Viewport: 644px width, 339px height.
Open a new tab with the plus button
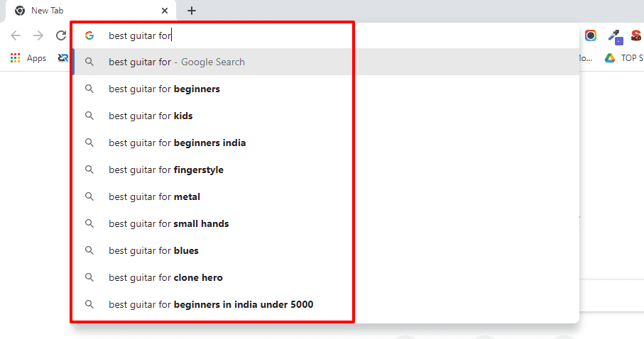pyautogui.click(x=192, y=11)
